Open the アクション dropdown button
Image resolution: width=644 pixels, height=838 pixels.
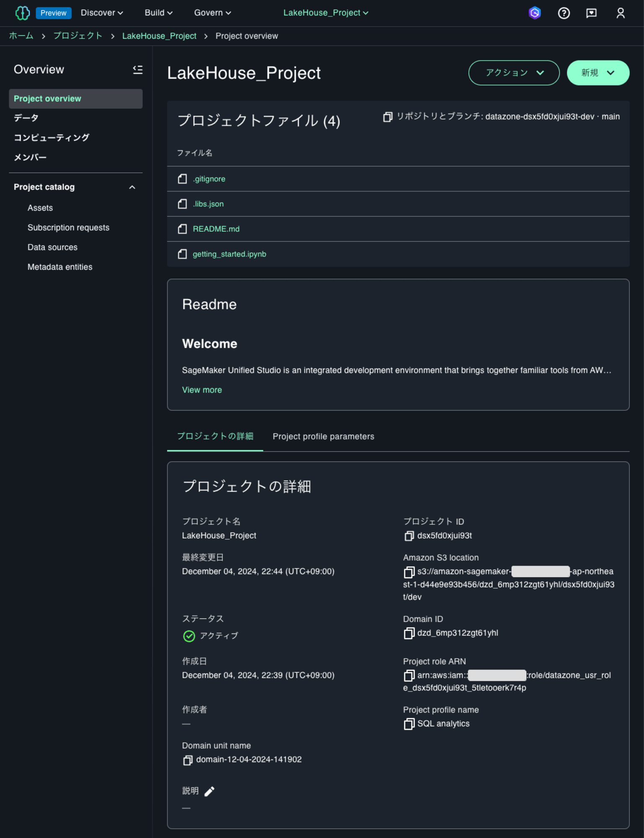(514, 73)
